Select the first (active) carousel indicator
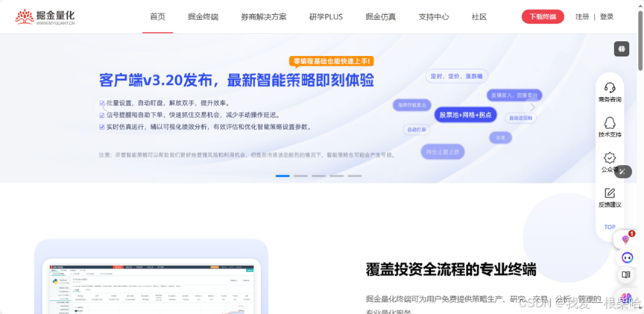644x314 pixels. (x=282, y=176)
